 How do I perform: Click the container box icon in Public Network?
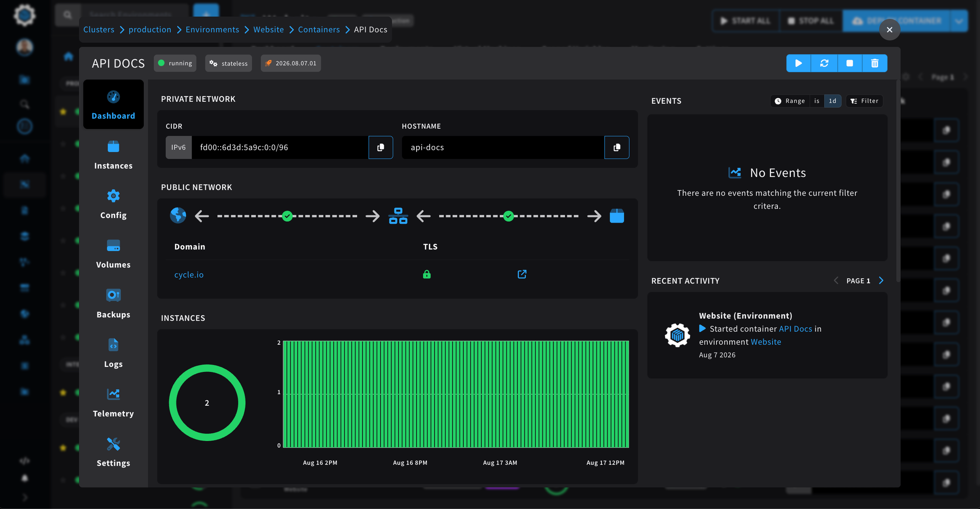(x=617, y=216)
